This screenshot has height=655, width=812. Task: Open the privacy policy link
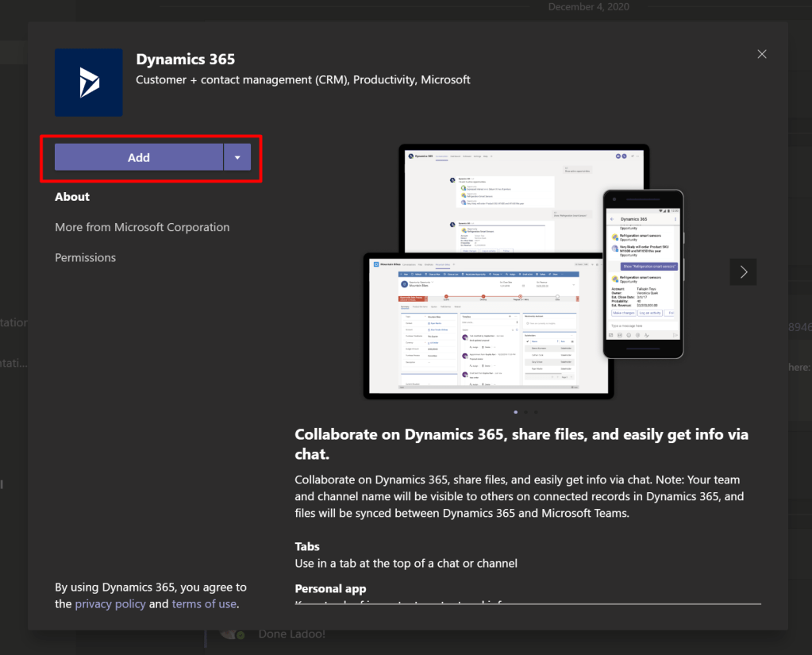click(x=110, y=604)
